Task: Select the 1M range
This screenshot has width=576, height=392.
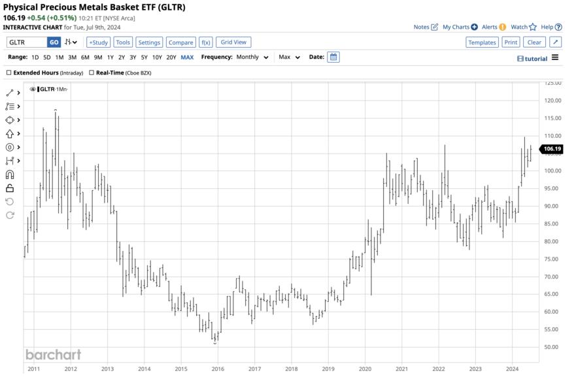Action: pos(59,57)
